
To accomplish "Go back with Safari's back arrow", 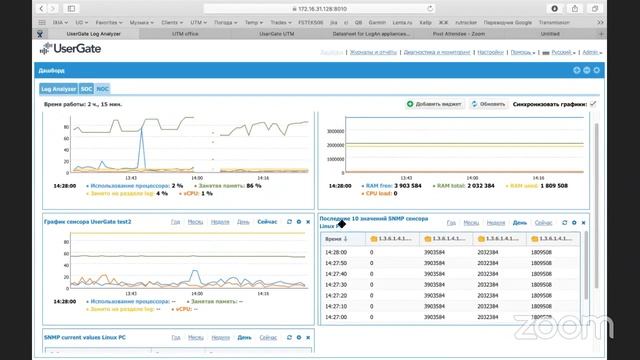I will (41, 9).
